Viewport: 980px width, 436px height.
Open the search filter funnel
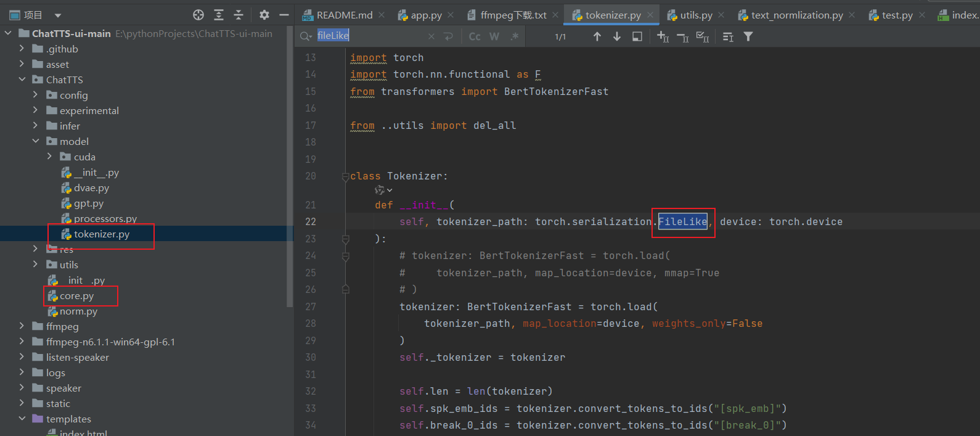748,36
